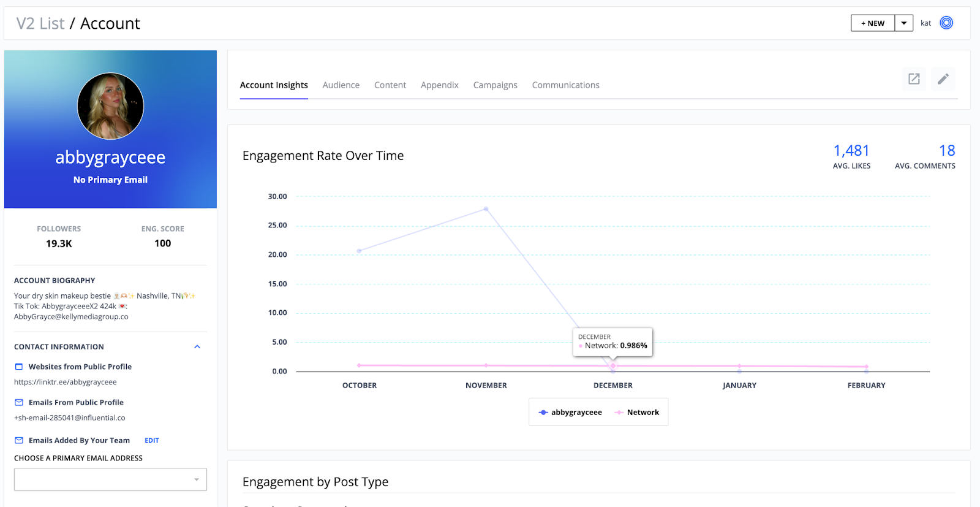Click the October Network data point
This screenshot has width=980, height=507.
tap(359, 365)
